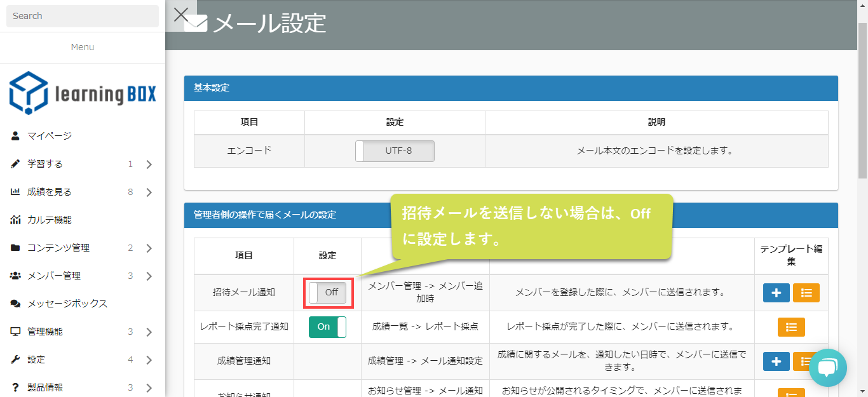Click the blue plus template button for 招待メール通知

click(776, 293)
